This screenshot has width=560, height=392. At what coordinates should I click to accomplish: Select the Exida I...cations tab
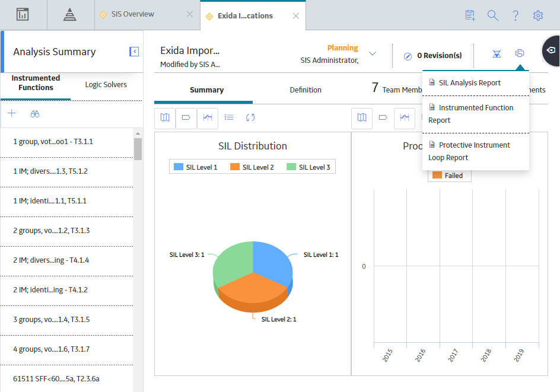(x=245, y=15)
